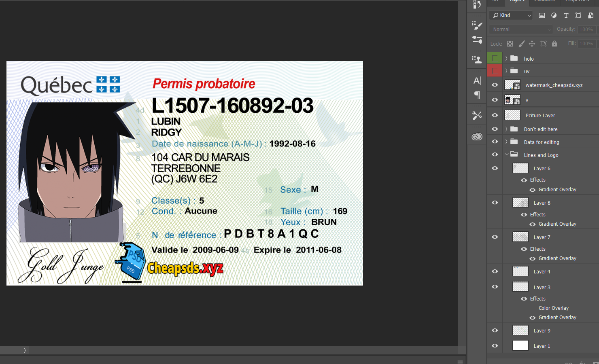Select Layer 4 in the layers list
Screen dimensions: 599x364
[x=542, y=272]
